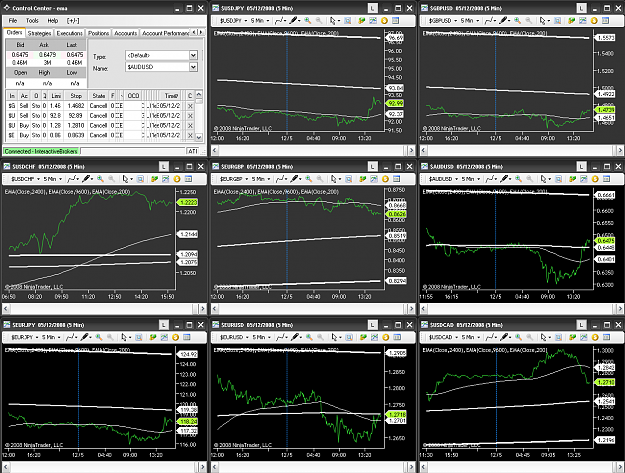The image size is (625, 473).
Task: Toggle the L link button on $EURGBP window
Action: pos(372,167)
